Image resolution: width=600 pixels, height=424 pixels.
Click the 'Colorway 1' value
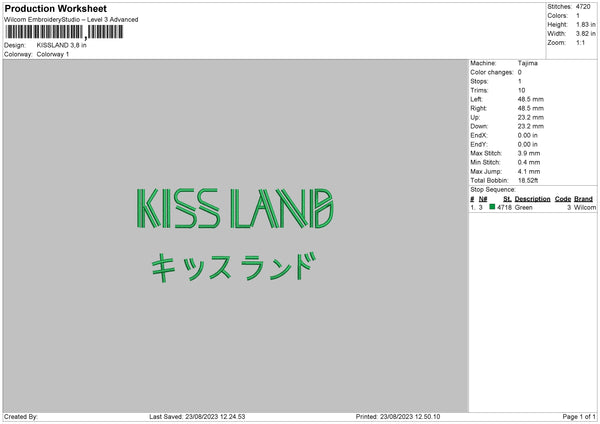(53, 54)
